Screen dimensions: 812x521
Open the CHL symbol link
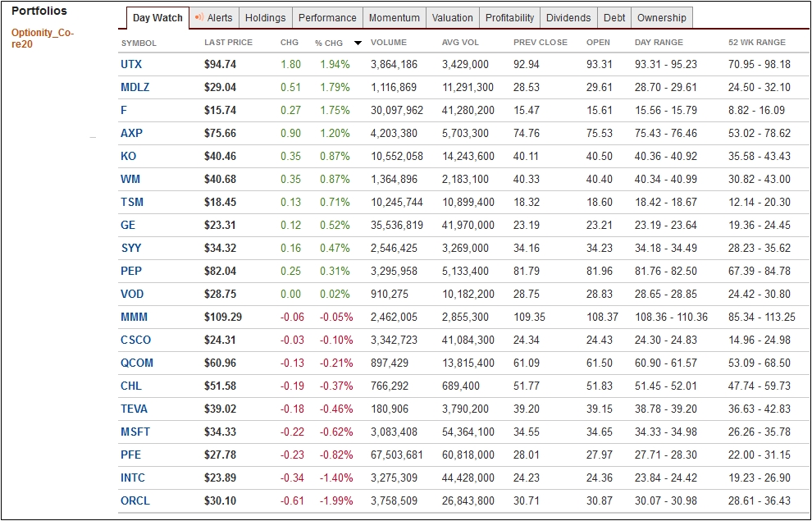[x=131, y=386]
